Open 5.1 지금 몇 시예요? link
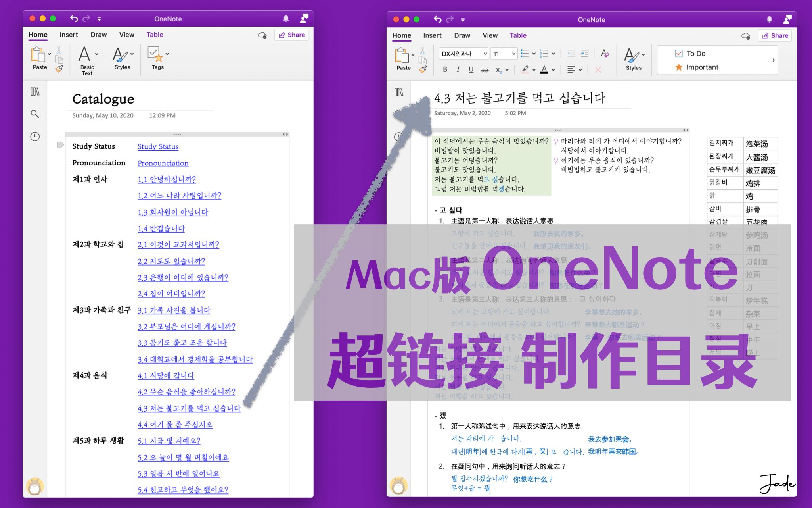This screenshot has height=508, width=812. pyautogui.click(x=169, y=441)
